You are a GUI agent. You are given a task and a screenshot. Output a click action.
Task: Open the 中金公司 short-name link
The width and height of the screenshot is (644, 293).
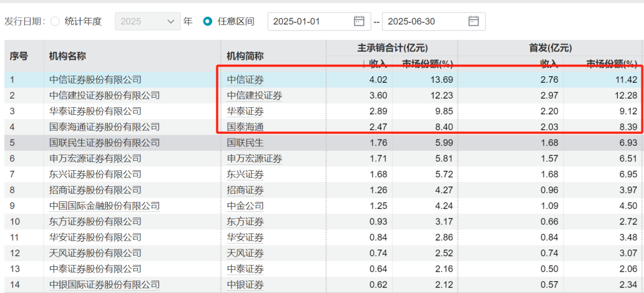(245, 206)
